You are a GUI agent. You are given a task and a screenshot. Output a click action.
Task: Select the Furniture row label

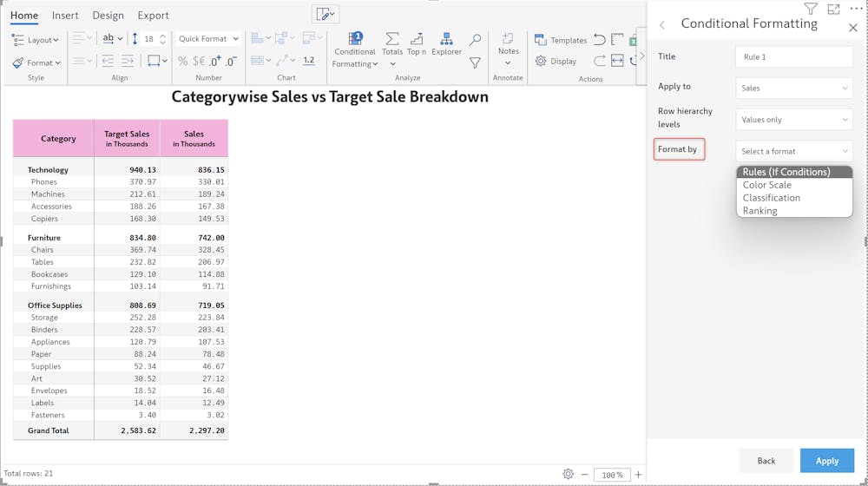pyautogui.click(x=43, y=238)
